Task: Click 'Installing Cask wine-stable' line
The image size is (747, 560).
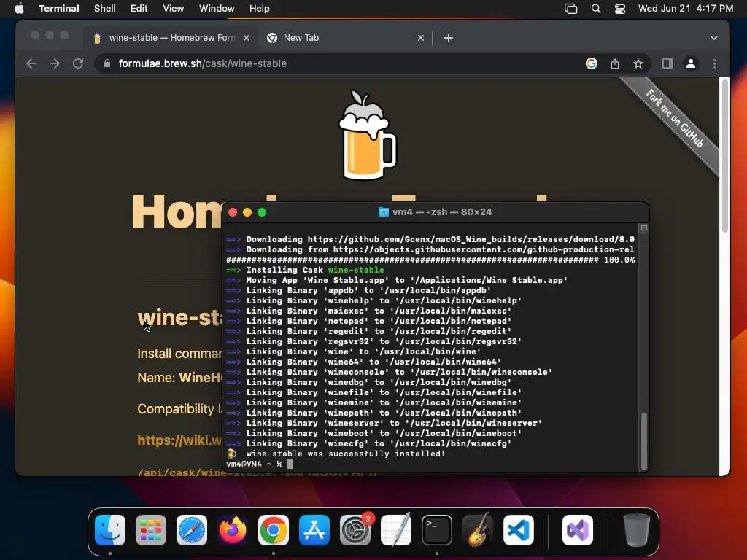Action: pyautogui.click(x=305, y=270)
